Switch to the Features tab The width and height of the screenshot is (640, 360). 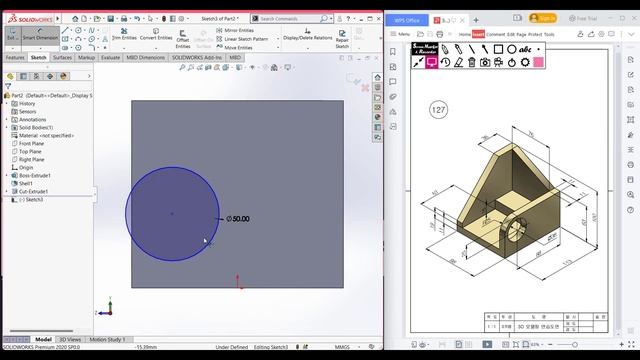click(x=16, y=58)
